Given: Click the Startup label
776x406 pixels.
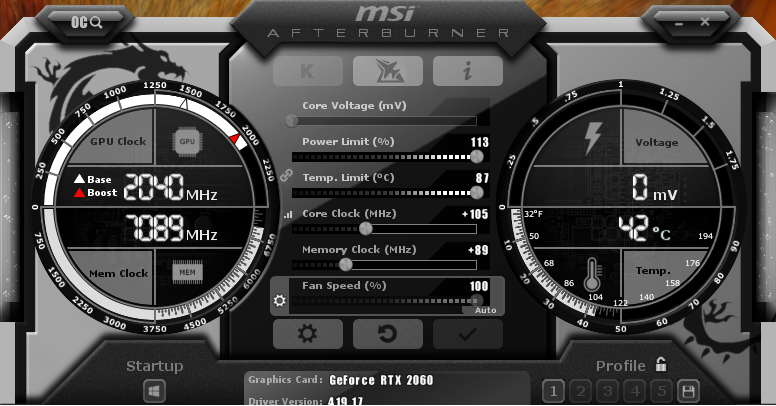Looking at the screenshot, I should tap(154, 366).
